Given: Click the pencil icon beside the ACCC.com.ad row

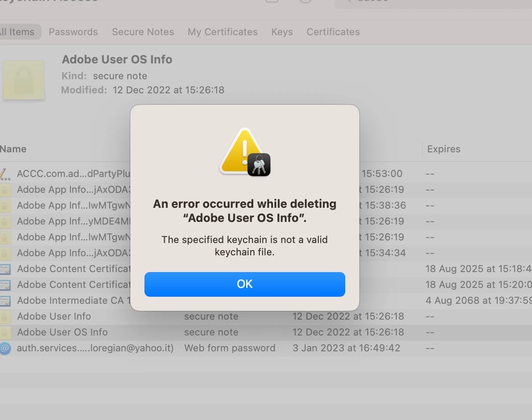Looking at the screenshot, I should [5, 174].
